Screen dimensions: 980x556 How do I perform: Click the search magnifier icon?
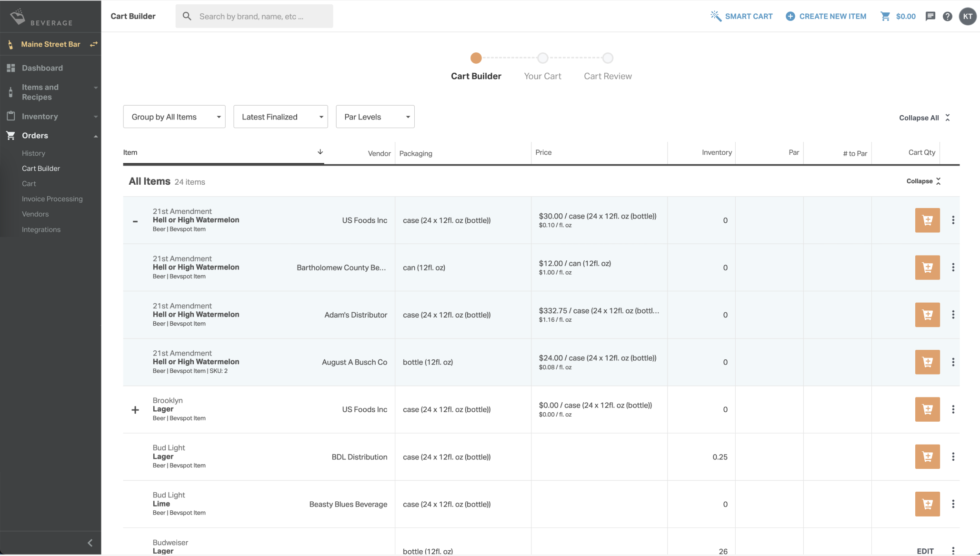coord(187,16)
